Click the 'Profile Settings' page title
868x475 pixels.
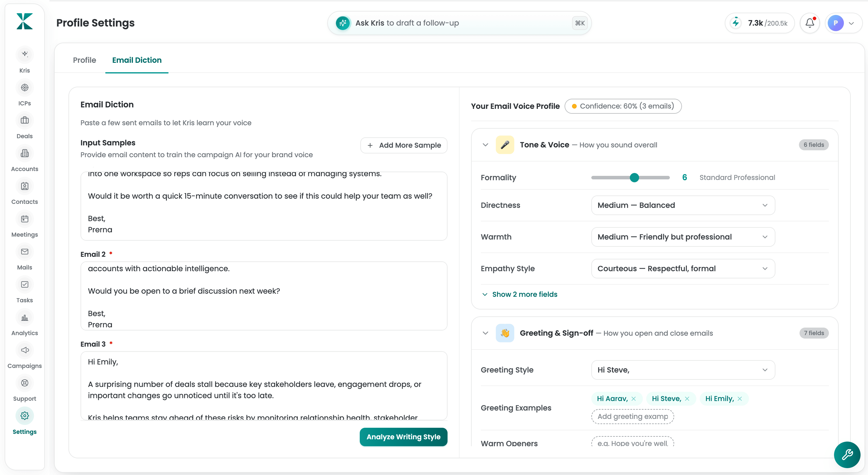(95, 23)
